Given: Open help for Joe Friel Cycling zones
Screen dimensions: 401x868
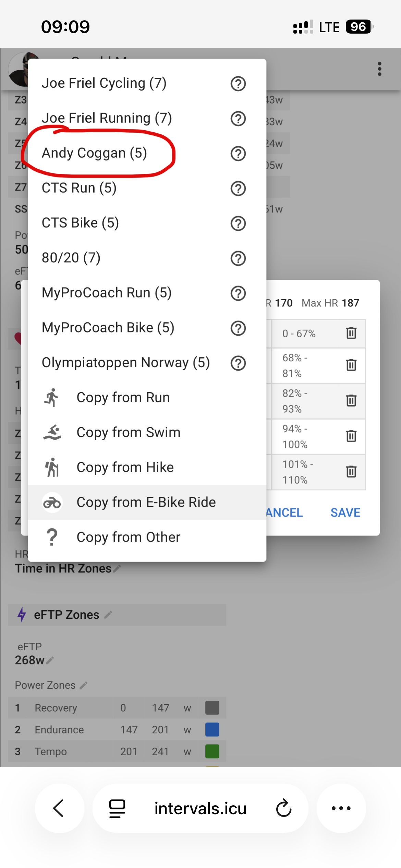Looking at the screenshot, I should click(x=238, y=84).
